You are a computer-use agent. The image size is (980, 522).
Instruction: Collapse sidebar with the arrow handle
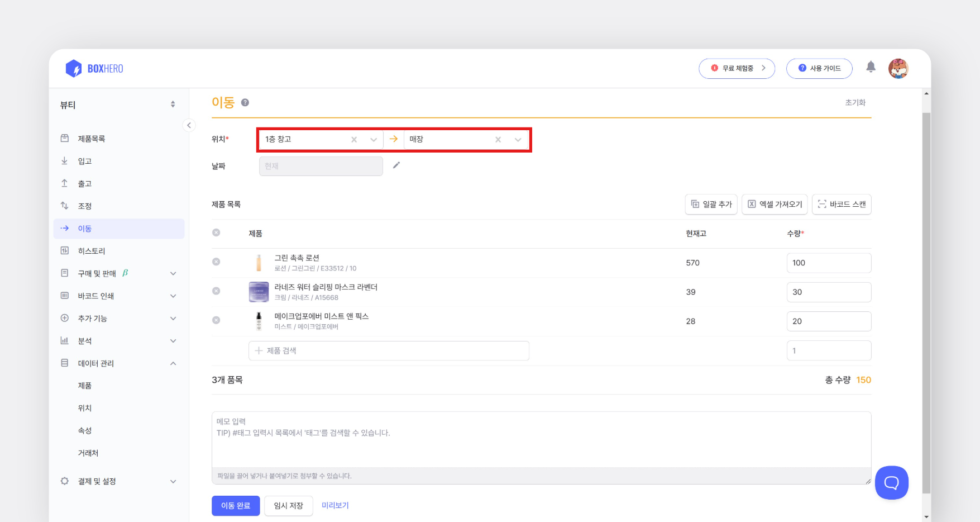pos(189,125)
